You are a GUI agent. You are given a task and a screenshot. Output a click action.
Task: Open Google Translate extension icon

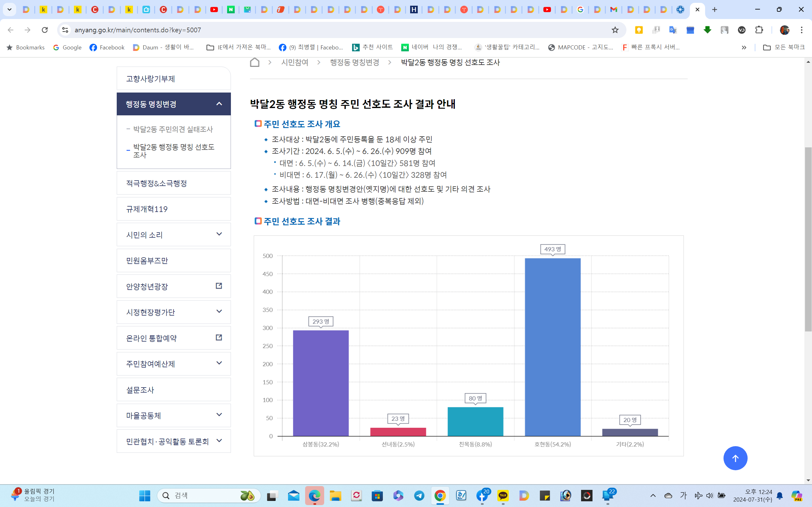tap(673, 30)
